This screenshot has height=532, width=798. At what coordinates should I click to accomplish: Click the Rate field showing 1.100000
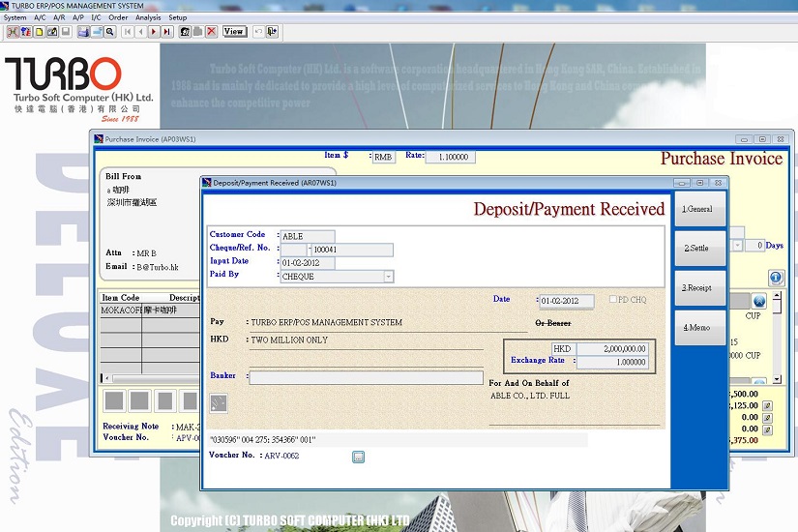[451, 157]
